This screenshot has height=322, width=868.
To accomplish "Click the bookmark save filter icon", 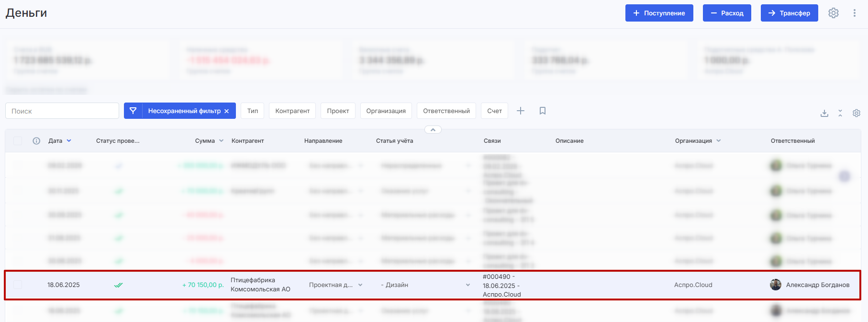I will click(542, 111).
